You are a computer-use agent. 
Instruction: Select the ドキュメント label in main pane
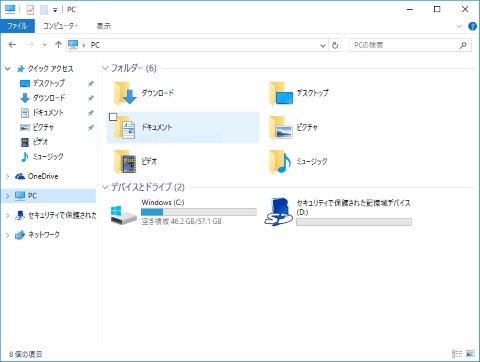pos(157,127)
